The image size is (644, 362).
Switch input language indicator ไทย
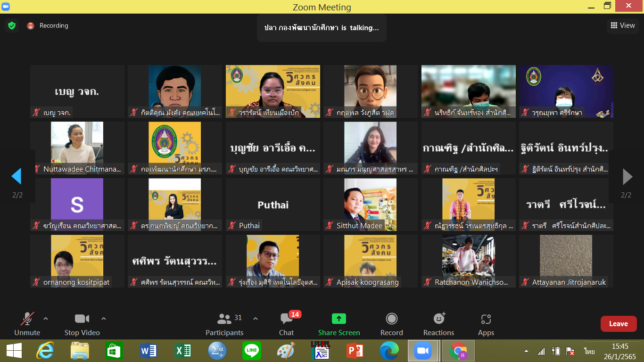(589, 351)
